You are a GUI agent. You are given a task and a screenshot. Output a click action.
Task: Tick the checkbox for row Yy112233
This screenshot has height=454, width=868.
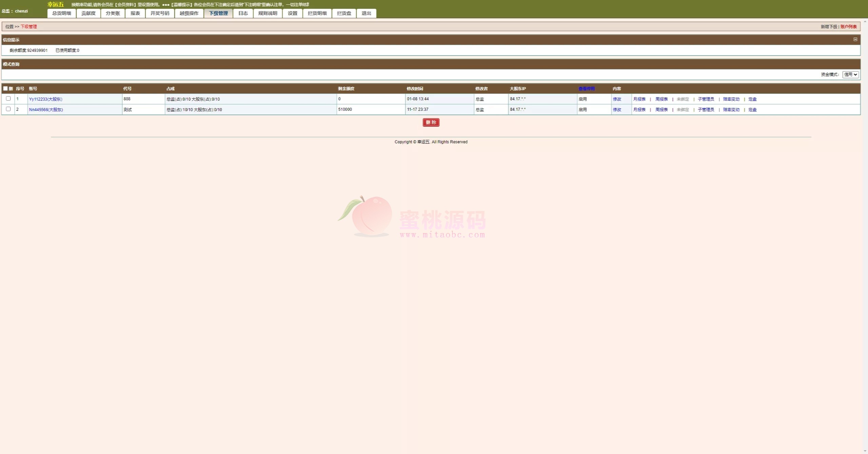8,99
